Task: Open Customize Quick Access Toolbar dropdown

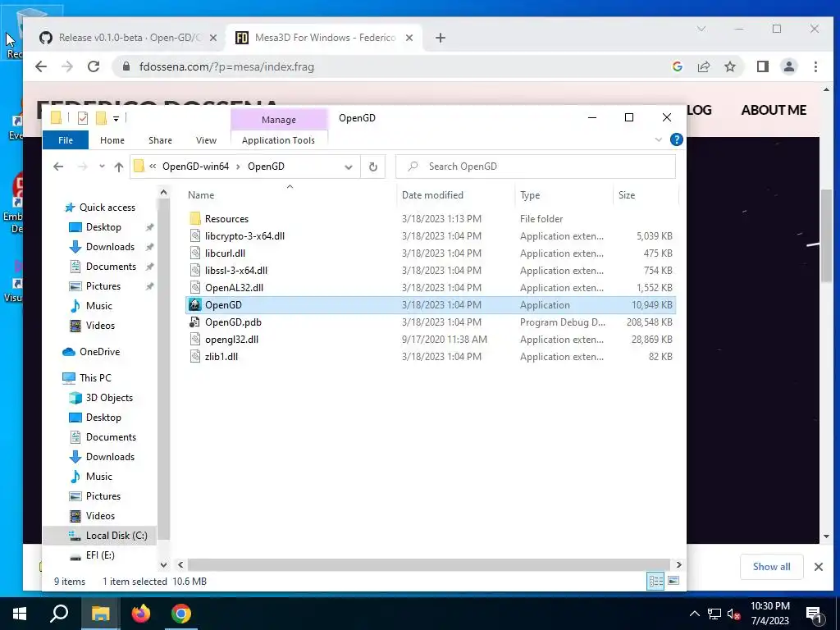Action: tap(116, 118)
